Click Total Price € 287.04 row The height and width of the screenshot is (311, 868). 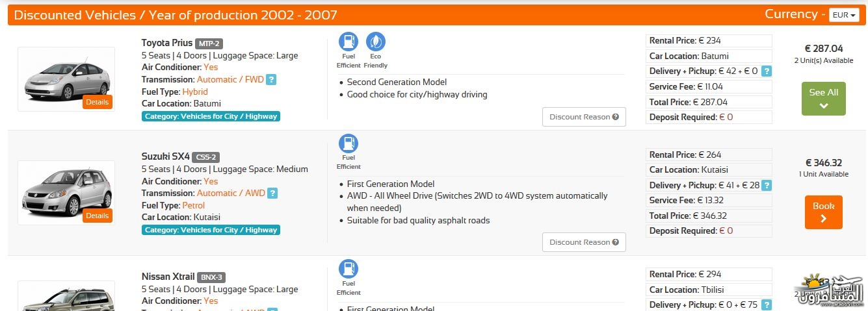click(709, 102)
